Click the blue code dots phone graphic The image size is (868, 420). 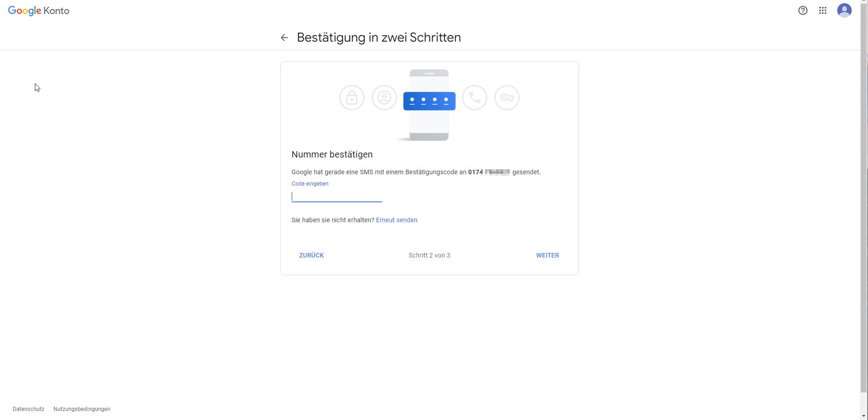(429, 100)
